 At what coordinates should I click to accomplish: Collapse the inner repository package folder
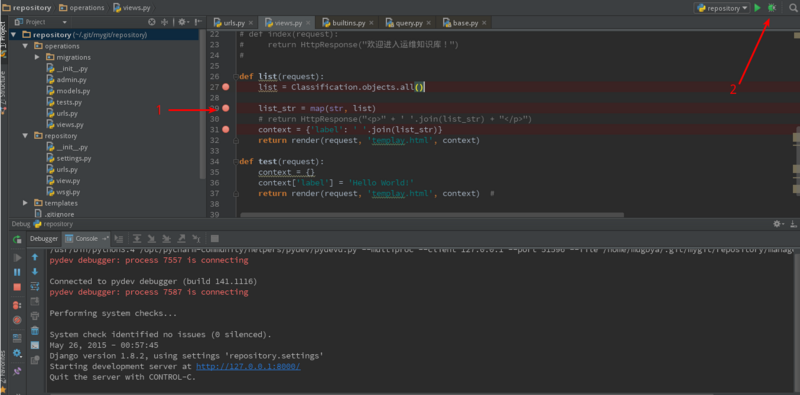coord(24,136)
